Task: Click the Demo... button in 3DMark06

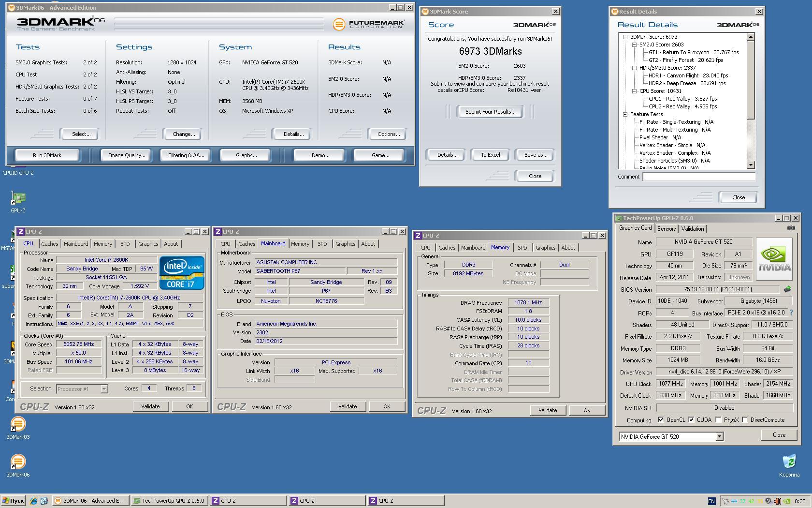Action: point(320,155)
